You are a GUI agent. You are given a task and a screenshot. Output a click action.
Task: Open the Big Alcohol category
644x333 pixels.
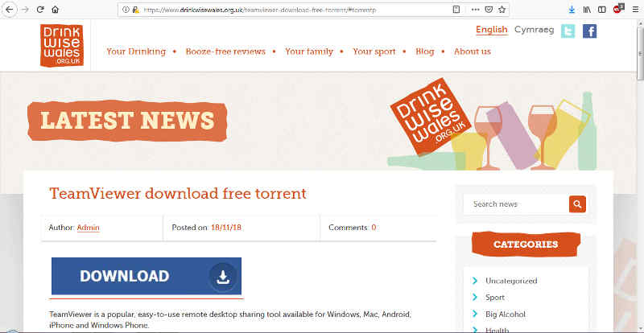point(506,314)
